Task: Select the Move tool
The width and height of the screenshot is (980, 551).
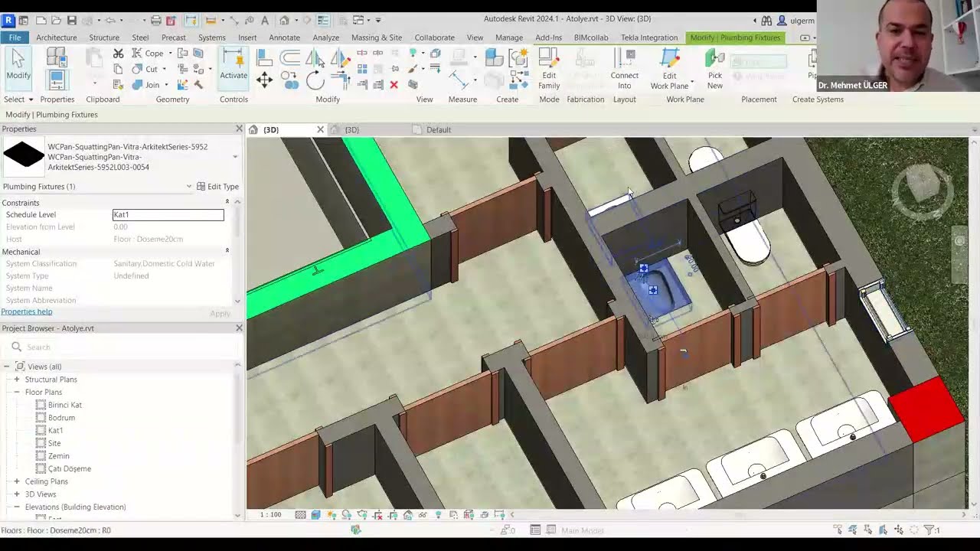Action: 264,80
